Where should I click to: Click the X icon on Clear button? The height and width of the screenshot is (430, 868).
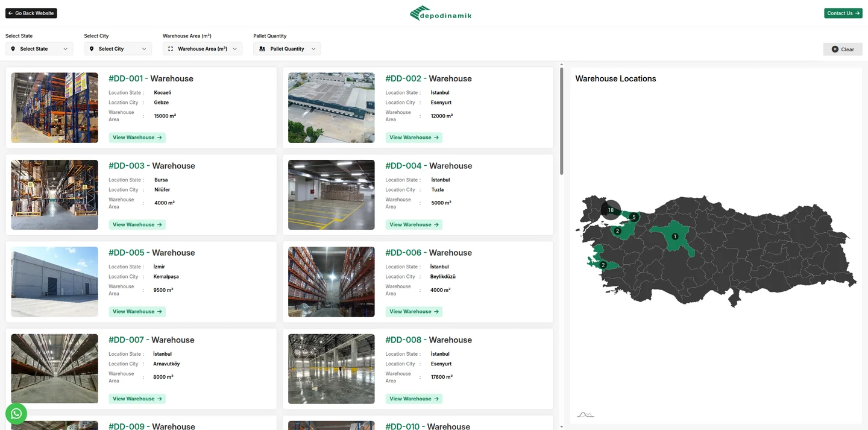(835, 49)
